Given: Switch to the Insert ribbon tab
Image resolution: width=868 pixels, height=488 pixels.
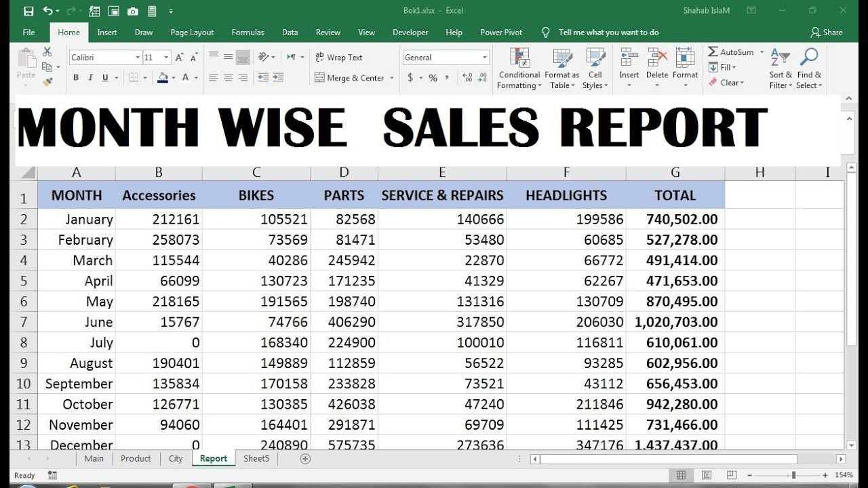Looking at the screenshot, I should coord(106,33).
